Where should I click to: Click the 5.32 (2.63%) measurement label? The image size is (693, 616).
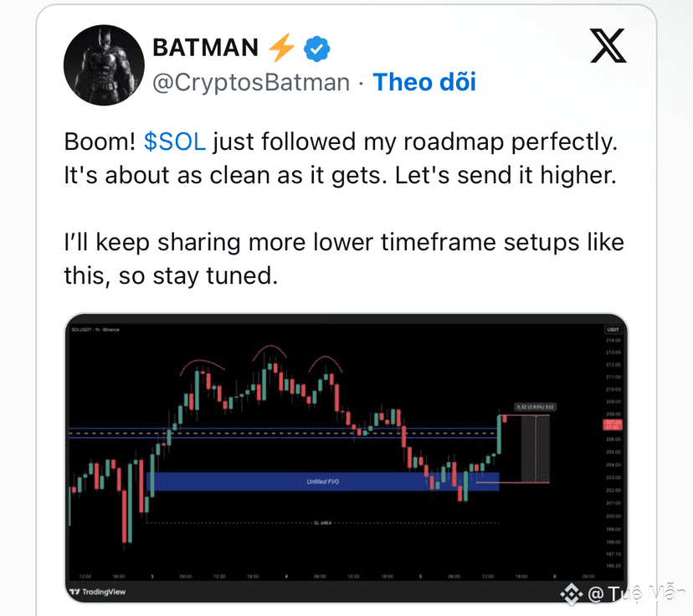point(535,407)
